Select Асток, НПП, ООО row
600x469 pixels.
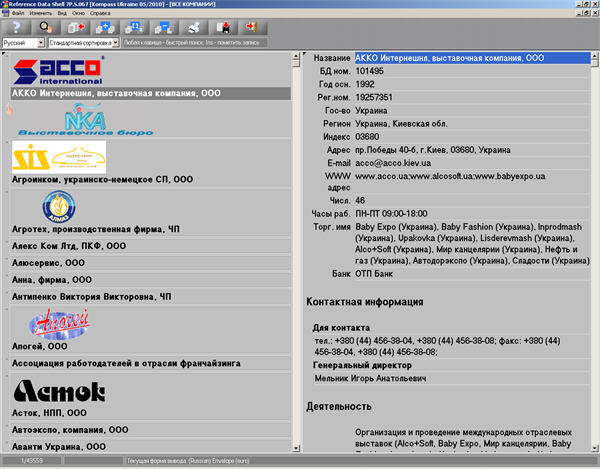49,413
